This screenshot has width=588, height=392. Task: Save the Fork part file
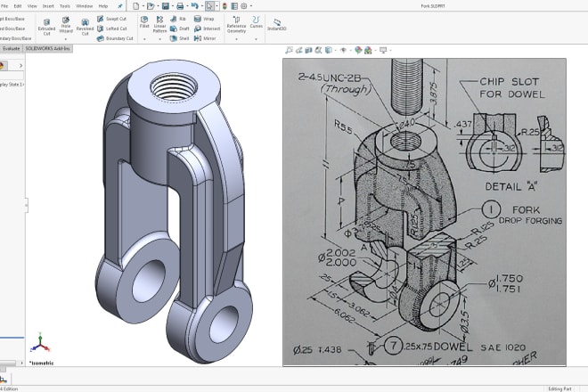166,6
